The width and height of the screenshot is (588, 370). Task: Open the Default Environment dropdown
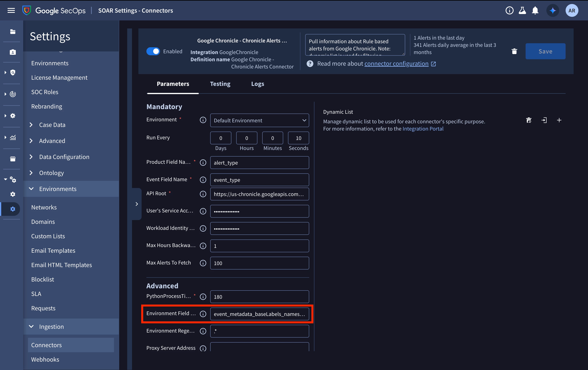[260, 121]
